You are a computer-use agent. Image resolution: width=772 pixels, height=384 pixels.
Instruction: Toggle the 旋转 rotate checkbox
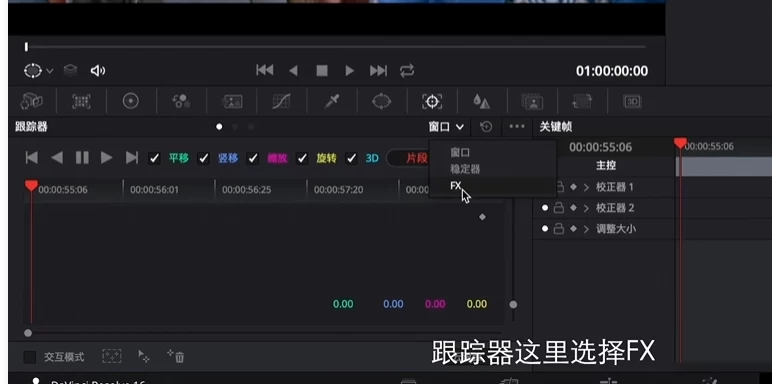click(302, 158)
